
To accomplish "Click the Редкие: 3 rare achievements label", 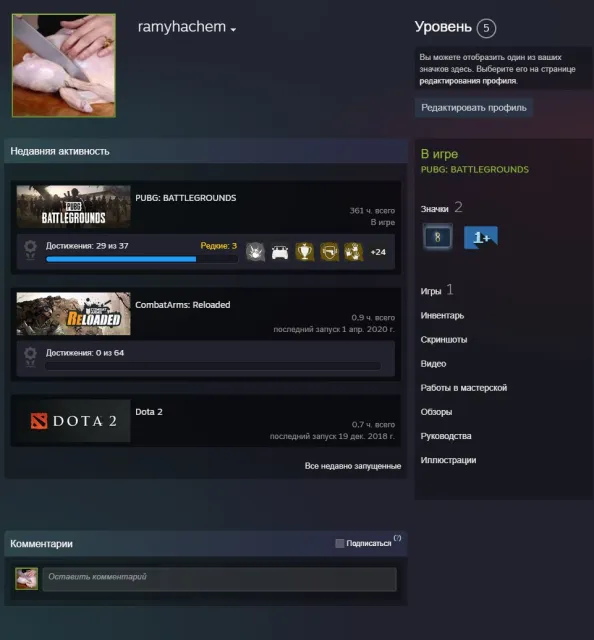I will point(218,246).
